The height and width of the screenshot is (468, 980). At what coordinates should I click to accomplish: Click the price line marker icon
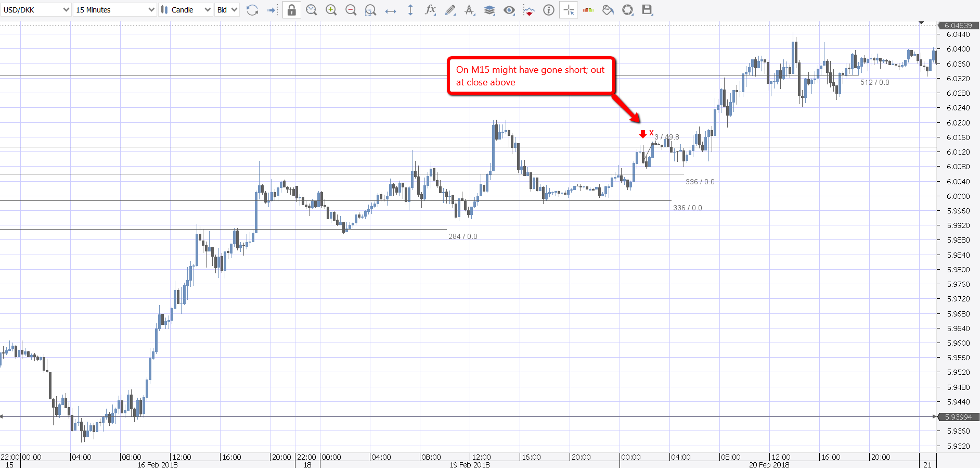(529, 10)
